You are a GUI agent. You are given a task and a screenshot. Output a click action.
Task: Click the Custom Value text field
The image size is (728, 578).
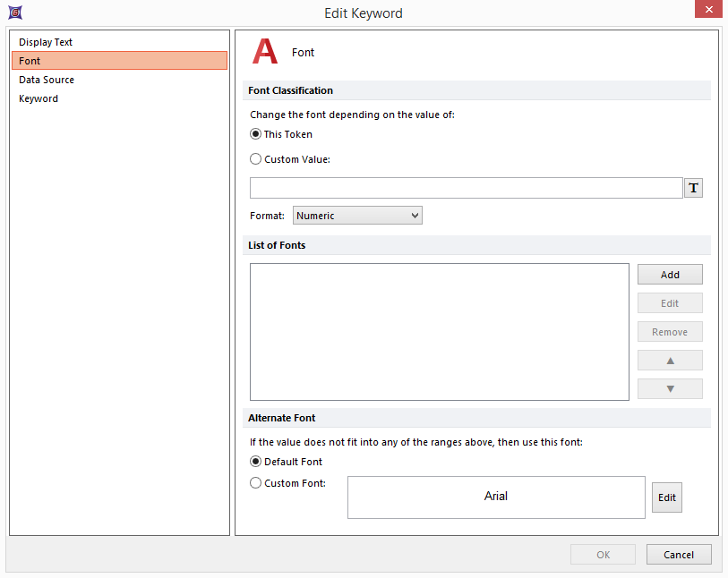point(466,188)
